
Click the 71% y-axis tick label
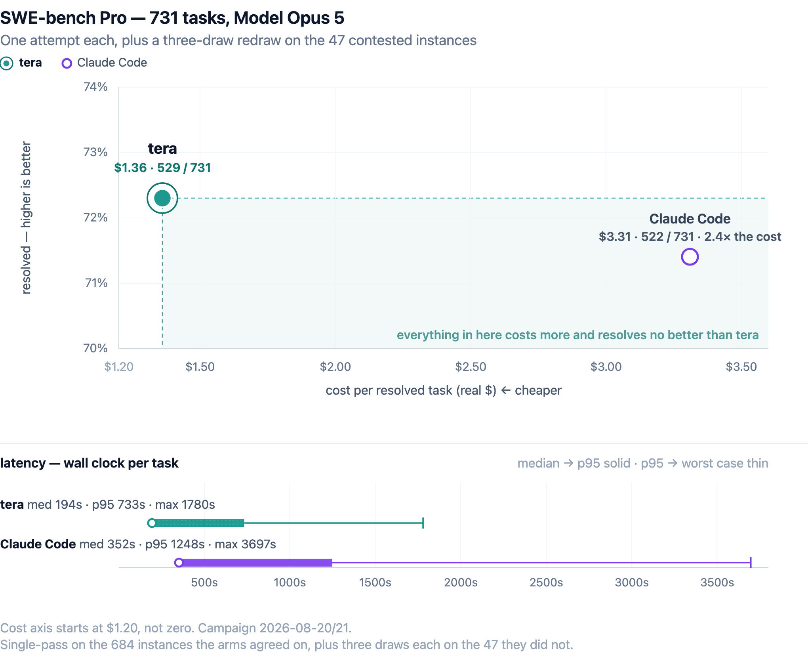pos(96,283)
